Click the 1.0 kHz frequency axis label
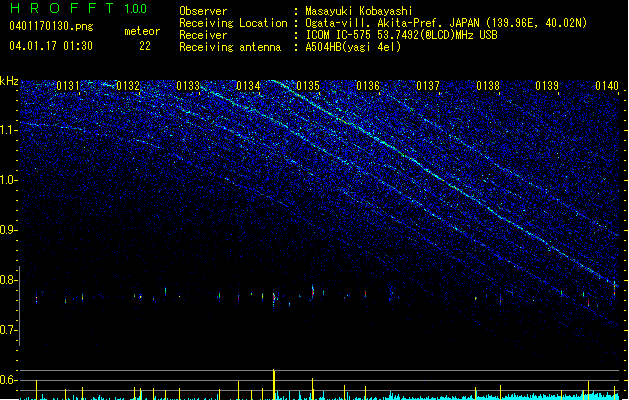 point(9,180)
